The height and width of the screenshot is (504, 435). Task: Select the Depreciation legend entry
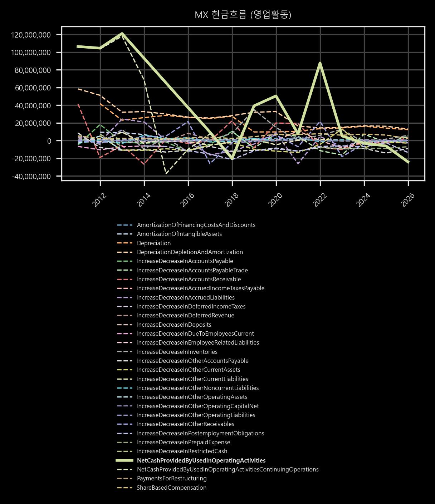point(143,243)
